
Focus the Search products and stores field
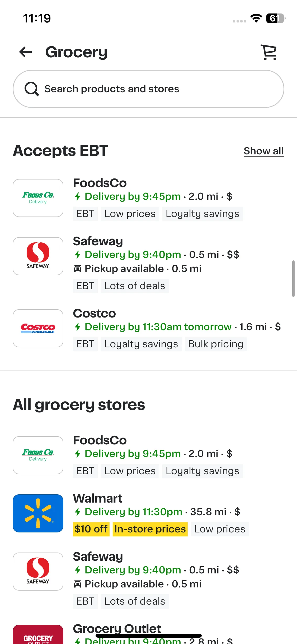(148, 89)
